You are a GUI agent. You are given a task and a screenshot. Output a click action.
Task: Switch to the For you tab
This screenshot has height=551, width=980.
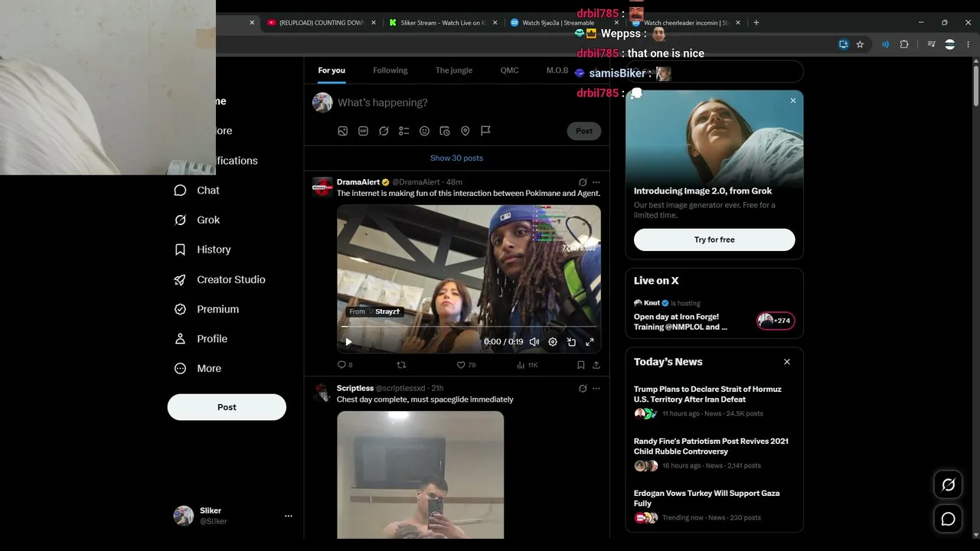[332, 70]
